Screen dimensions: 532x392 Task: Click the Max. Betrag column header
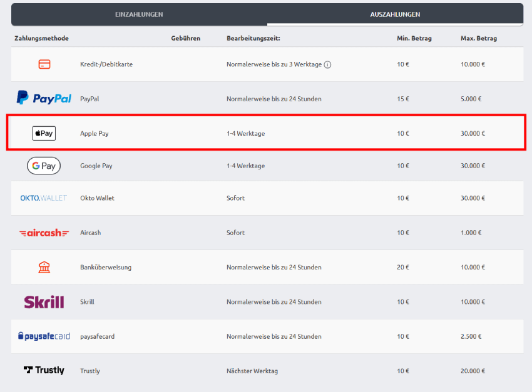(478, 39)
